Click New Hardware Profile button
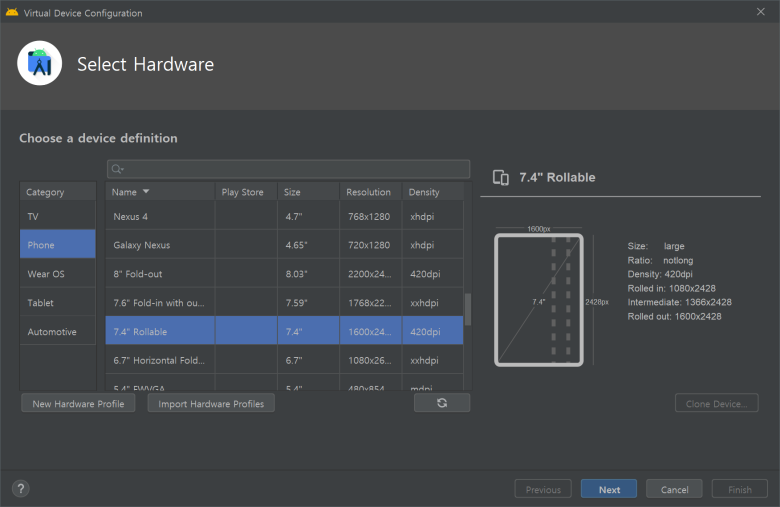 (78, 404)
